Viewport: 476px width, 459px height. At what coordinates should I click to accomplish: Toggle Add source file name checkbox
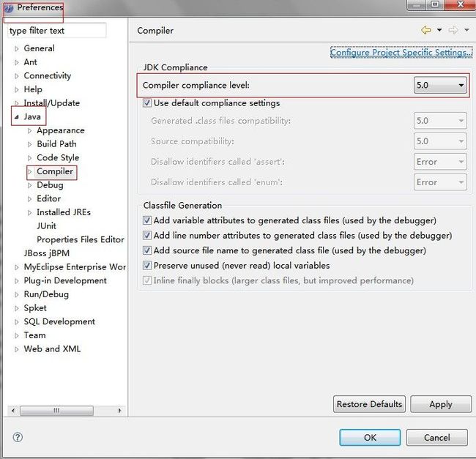147,250
